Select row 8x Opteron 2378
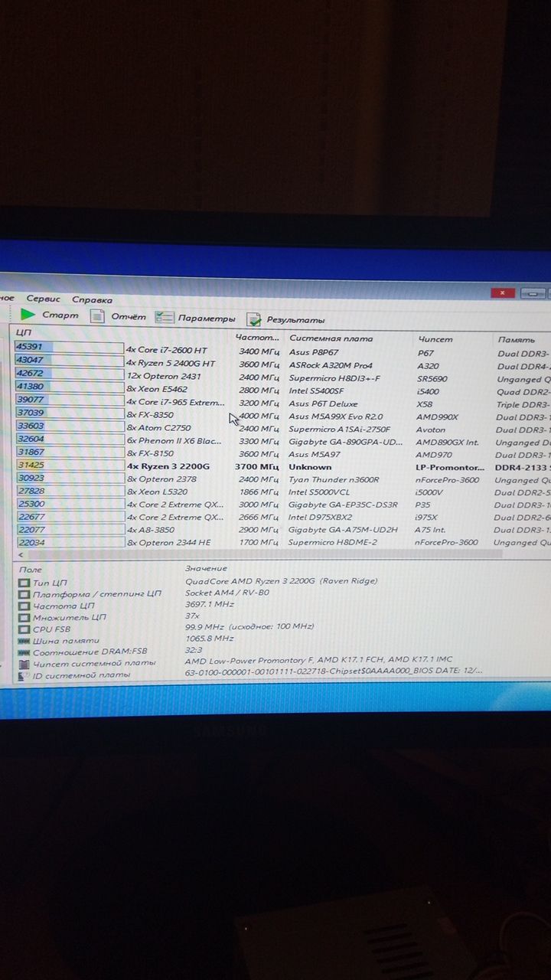This screenshot has height=980, width=551. click(x=161, y=479)
